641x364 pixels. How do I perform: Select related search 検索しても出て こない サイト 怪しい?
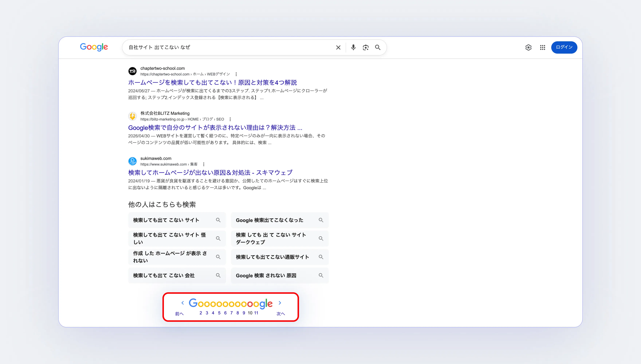coord(177,238)
